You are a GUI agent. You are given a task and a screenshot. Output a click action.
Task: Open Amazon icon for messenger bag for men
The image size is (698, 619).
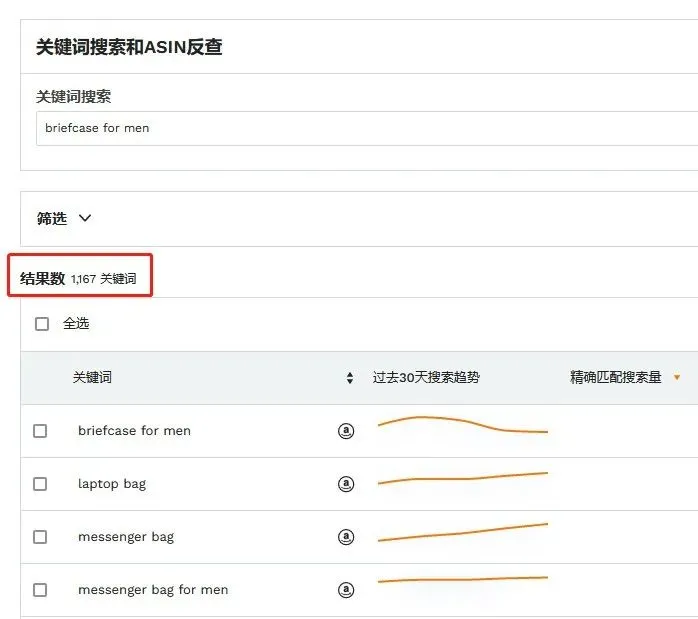pos(346,590)
